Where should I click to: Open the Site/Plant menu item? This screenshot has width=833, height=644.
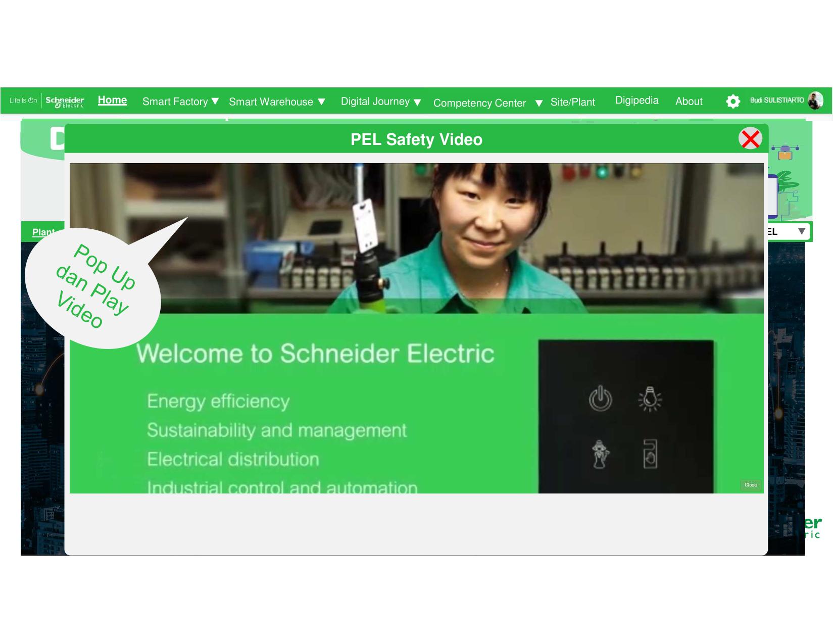pos(573,102)
